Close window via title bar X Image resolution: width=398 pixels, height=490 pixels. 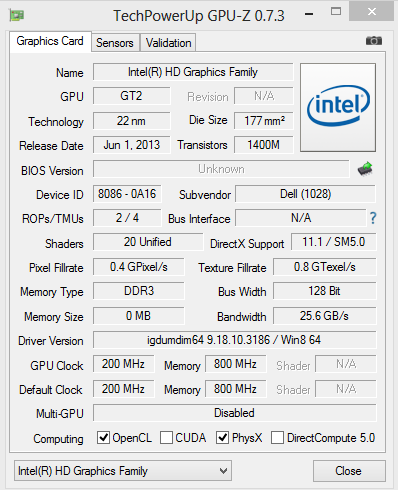(372, 12)
